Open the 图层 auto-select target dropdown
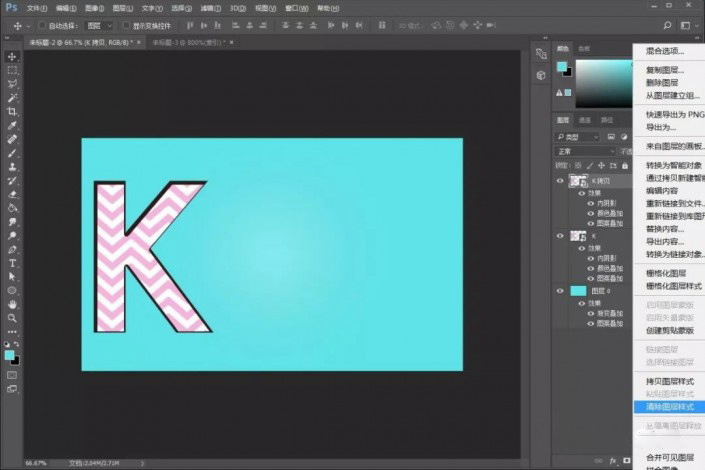This screenshot has width=705, height=470. 99,26
